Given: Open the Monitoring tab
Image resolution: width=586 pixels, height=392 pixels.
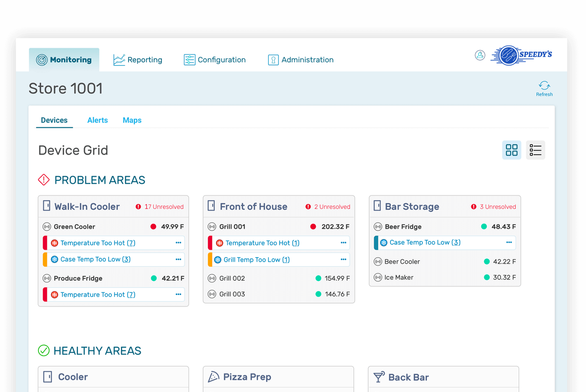Looking at the screenshot, I should click(64, 60).
